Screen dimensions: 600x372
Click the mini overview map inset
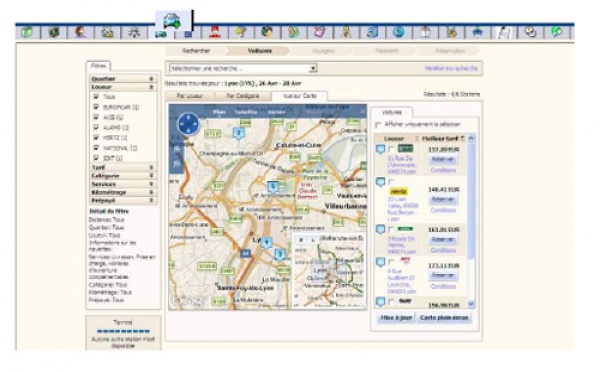329,271
